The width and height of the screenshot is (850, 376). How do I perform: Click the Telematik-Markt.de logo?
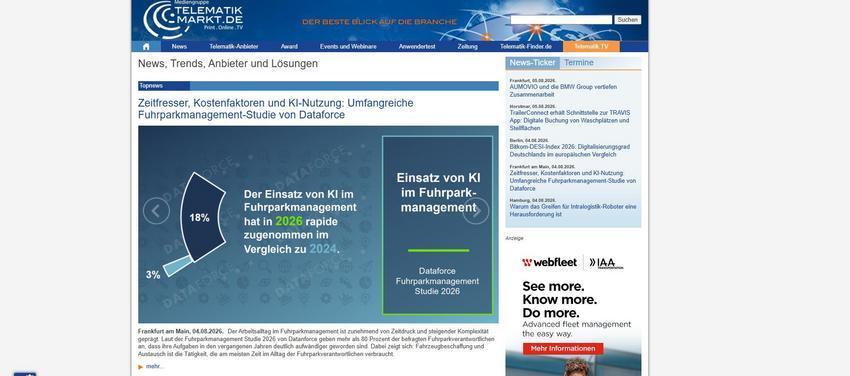coord(192,20)
